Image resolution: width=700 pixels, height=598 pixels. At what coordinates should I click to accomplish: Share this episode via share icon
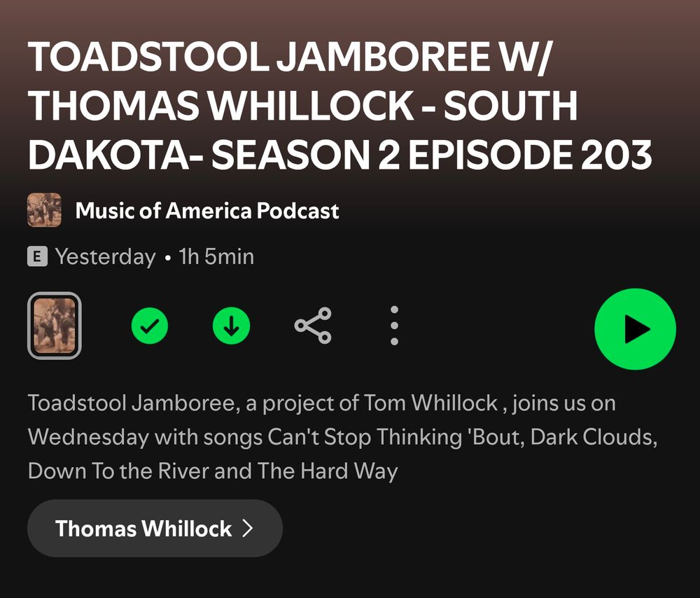pos(313,326)
